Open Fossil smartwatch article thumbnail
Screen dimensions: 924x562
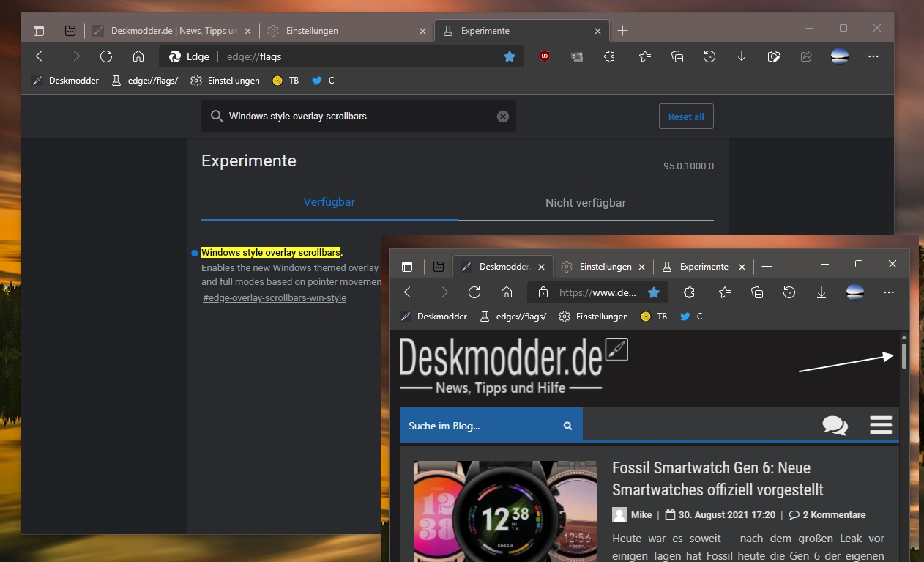point(505,511)
